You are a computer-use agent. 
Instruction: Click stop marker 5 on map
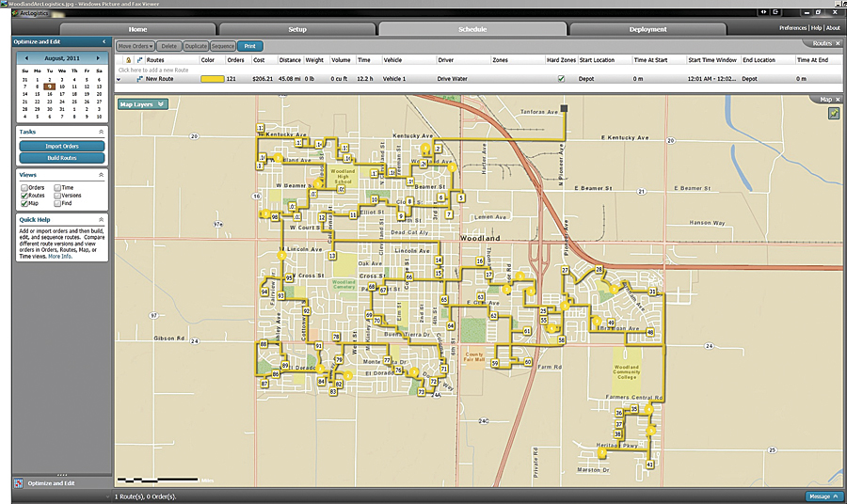pos(461,198)
